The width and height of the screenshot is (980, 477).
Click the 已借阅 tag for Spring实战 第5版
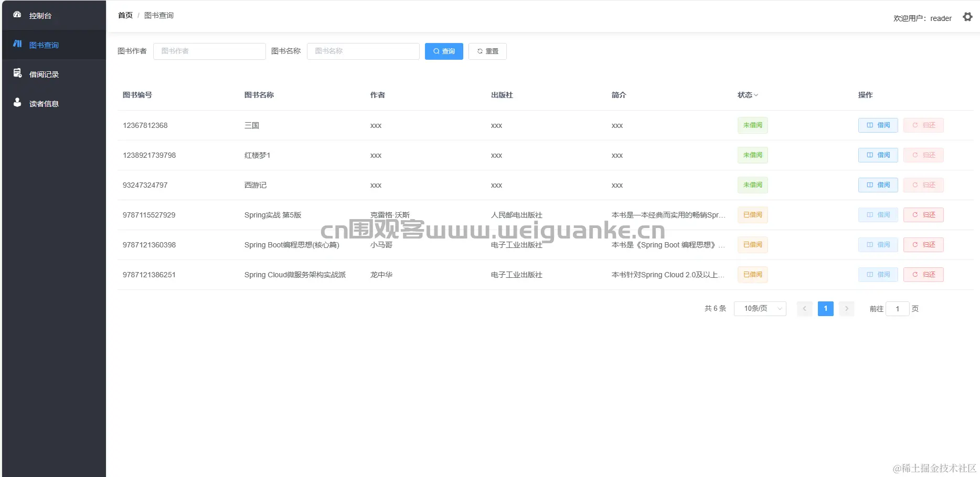753,215
